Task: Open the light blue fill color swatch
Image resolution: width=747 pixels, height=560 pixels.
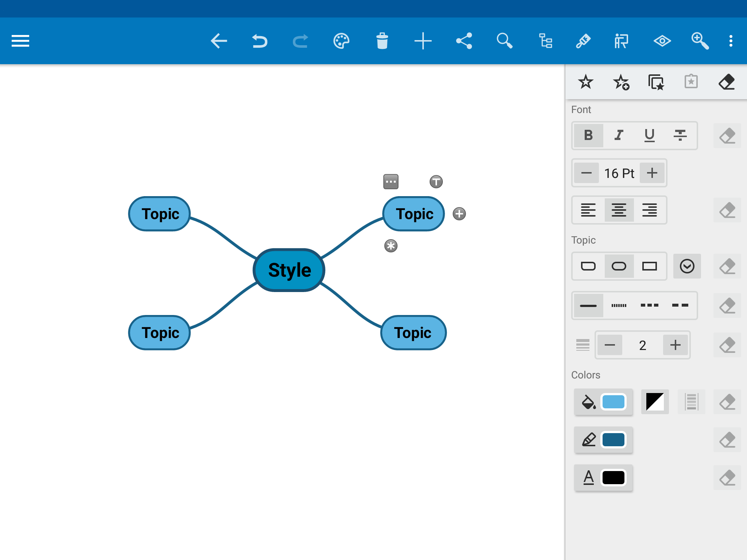Action: pyautogui.click(x=615, y=402)
